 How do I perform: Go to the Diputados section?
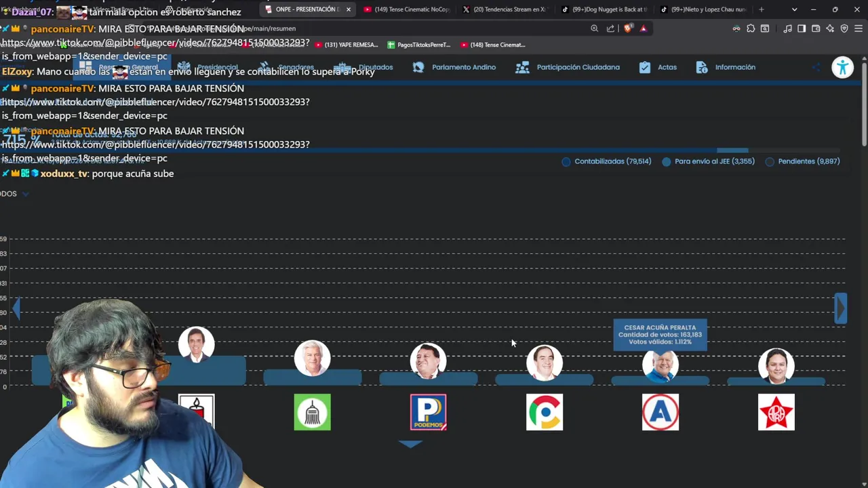[x=363, y=67]
